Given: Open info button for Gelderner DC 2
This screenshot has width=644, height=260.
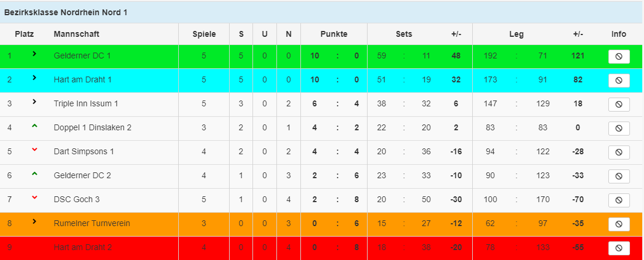Looking at the screenshot, I should point(618,176).
